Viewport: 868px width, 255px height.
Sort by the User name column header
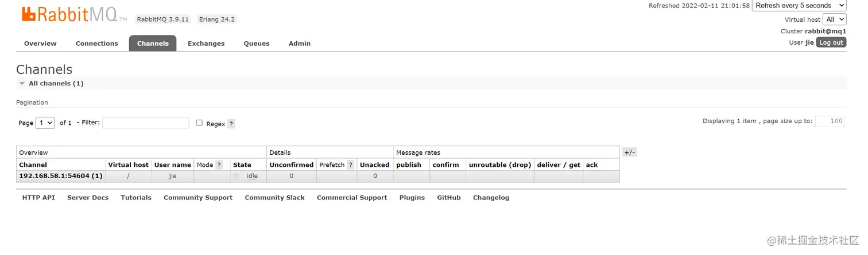[173, 165]
